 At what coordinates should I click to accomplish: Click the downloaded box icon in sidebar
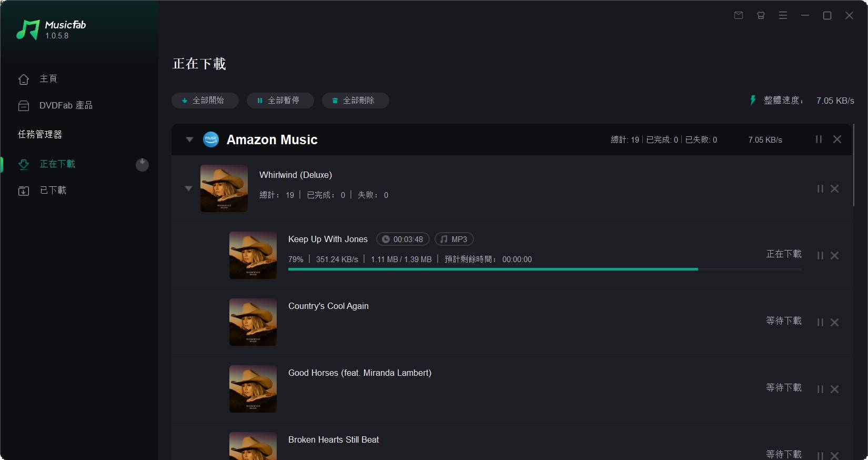click(24, 191)
